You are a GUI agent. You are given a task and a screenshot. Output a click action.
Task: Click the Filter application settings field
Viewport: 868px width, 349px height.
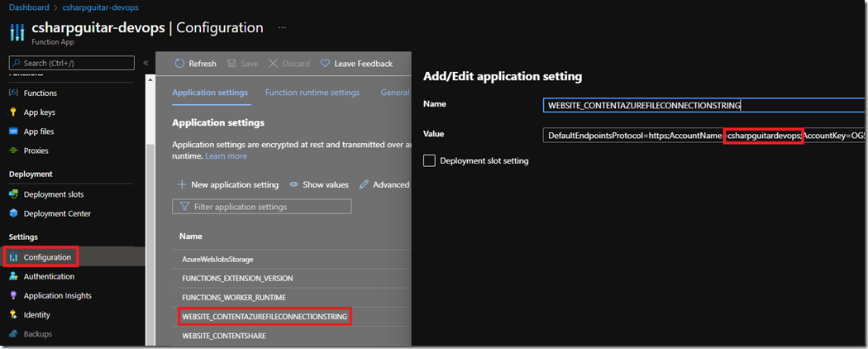tap(262, 207)
